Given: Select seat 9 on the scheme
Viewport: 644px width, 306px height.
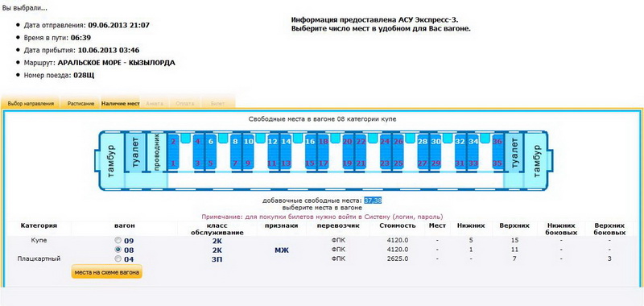Looking at the screenshot, I should coord(249,163).
